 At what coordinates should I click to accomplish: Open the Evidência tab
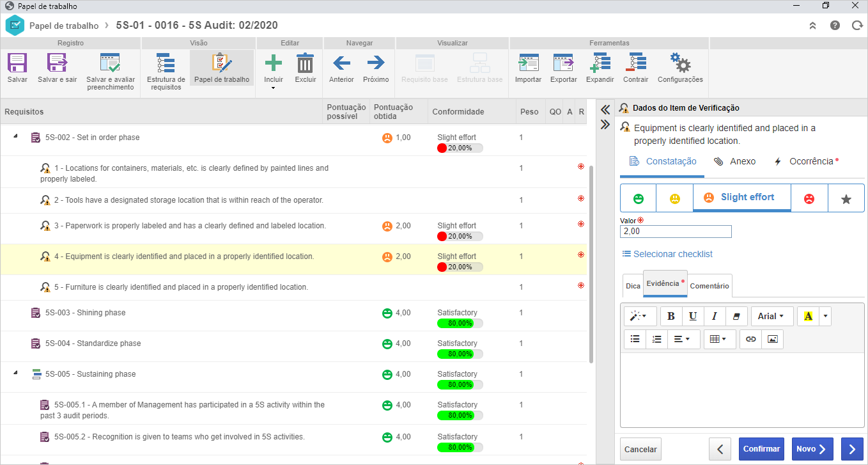coord(665,283)
